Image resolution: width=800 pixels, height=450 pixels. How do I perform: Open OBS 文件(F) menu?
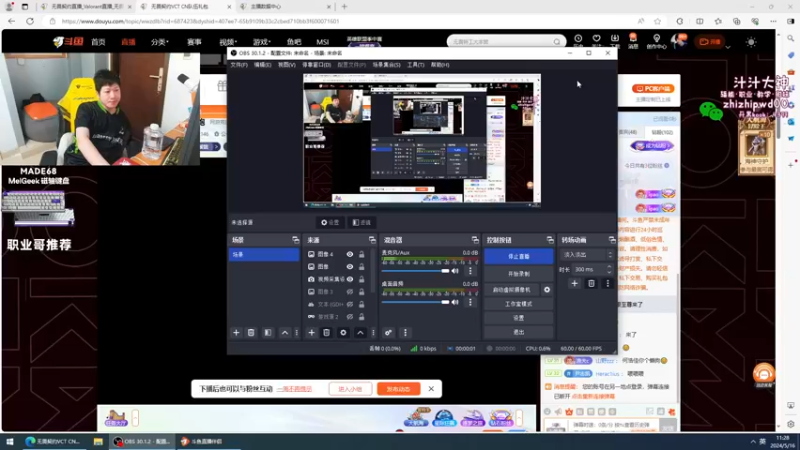click(239, 65)
